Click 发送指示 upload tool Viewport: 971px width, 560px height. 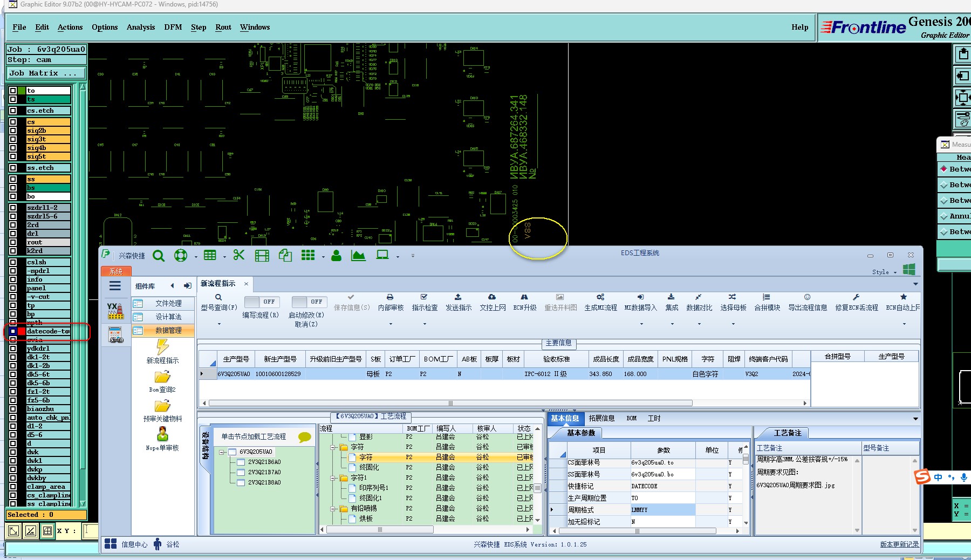458,302
